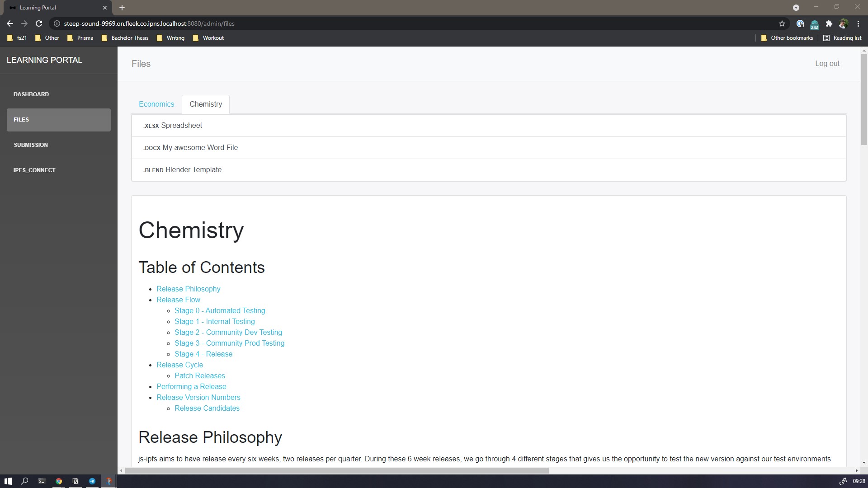Image resolution: width=868 pixels, height=488 pixels.
Task: Open the Release Philosophy contents link
Action: click(x=189, y=289)
